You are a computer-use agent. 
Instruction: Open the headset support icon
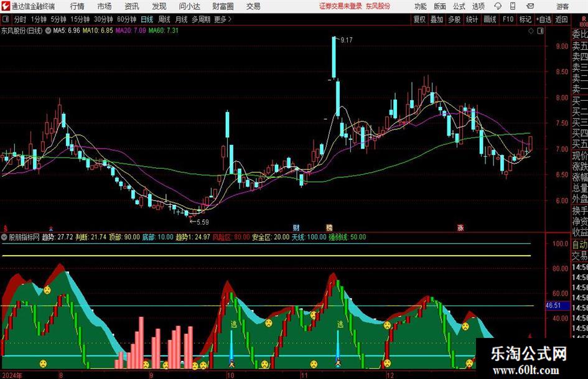(x=498, y=6)
